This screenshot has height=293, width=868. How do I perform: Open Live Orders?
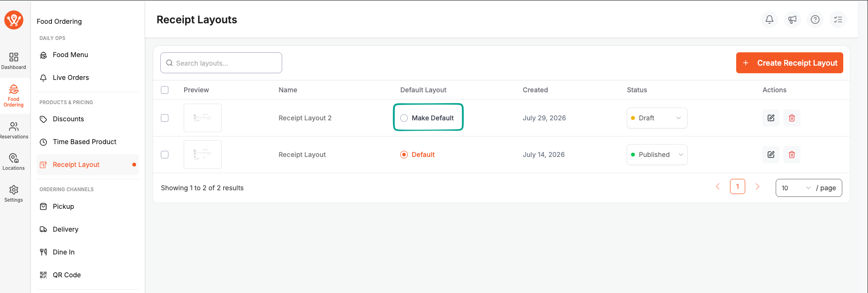(x=88, y=78)
